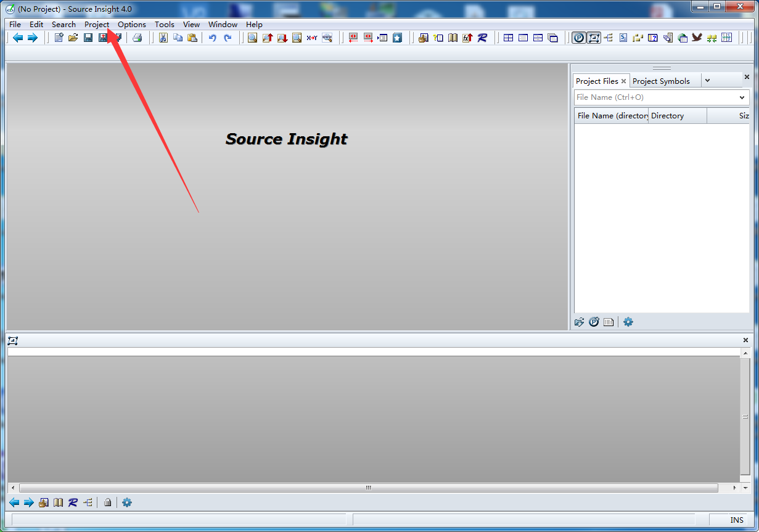Click the Cut scissors icon
Viewport: 759px width, 532px height.
[163, 38]
